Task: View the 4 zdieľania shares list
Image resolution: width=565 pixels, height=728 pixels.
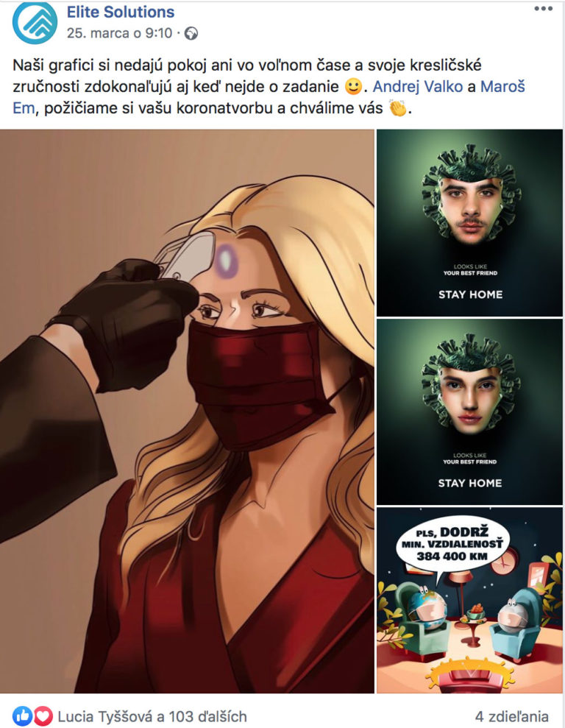Action: point(511,716)
